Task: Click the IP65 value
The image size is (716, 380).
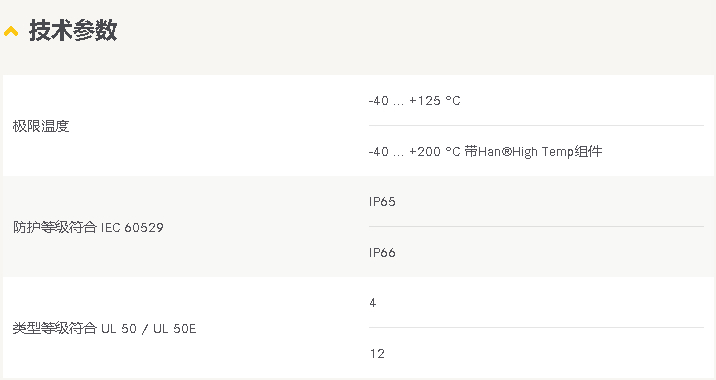Action: click(382, 201)
